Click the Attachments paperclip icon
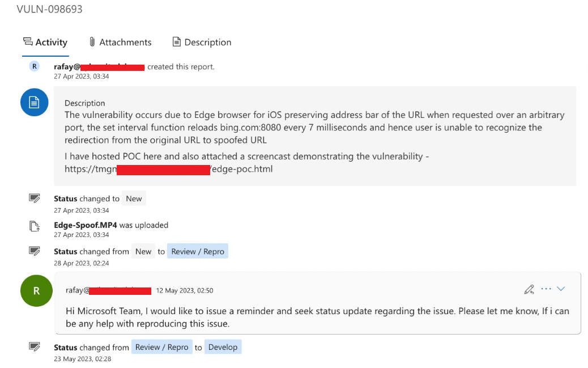 click(x=92, y=43)
